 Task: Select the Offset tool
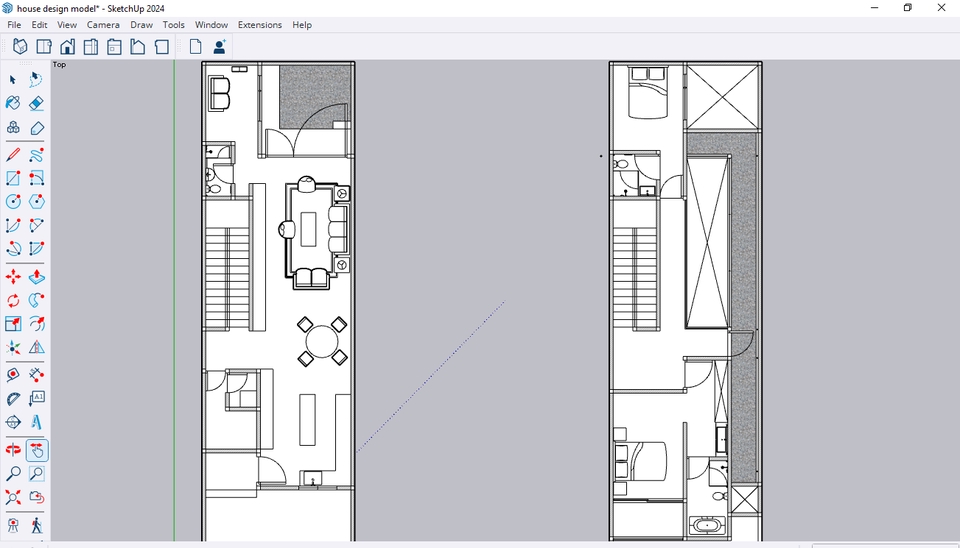pyautogui.click(x=36, y=324)
